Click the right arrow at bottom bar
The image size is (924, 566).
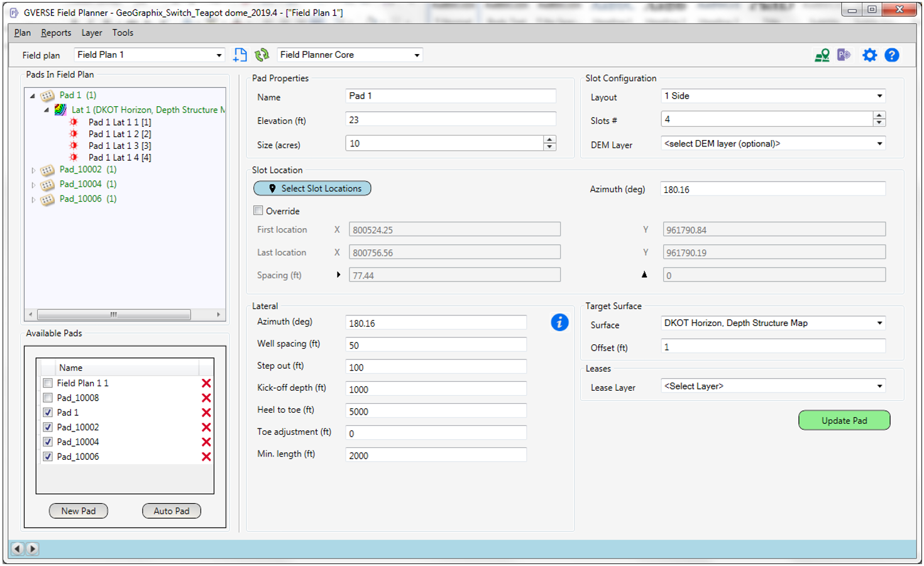point(32,549)
